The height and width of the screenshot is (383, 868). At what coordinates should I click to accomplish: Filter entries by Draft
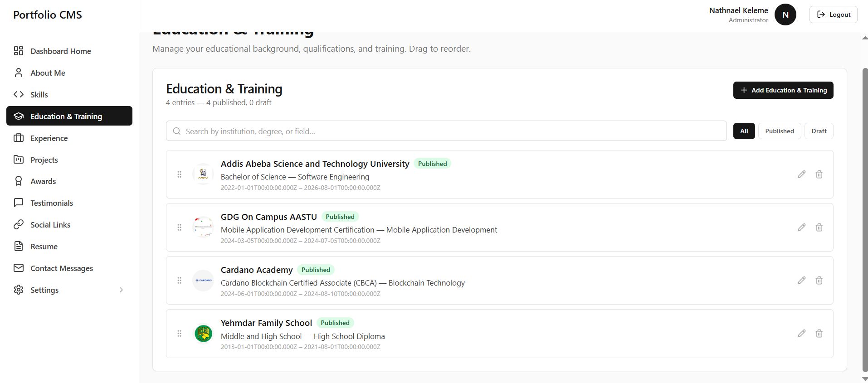(x=819, y=131)
